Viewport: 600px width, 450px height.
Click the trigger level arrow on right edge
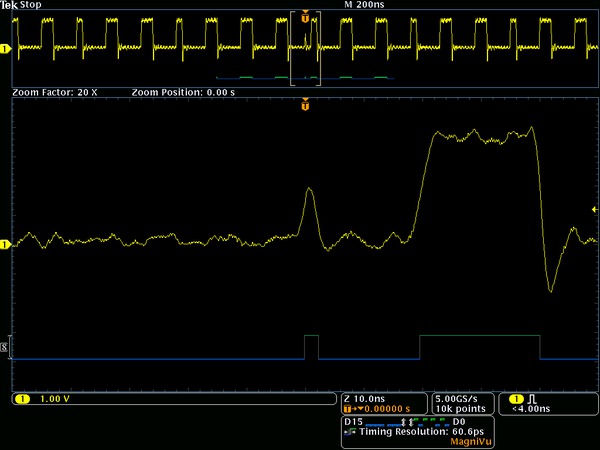tap(594, 209)
